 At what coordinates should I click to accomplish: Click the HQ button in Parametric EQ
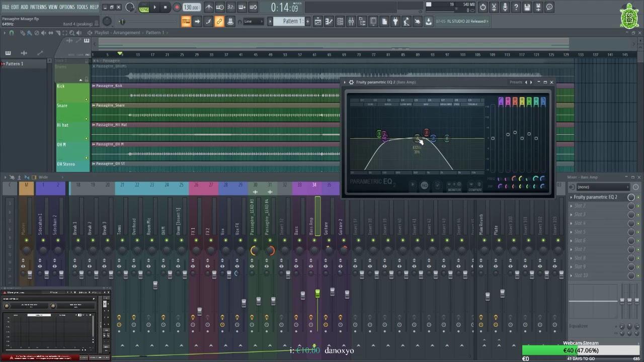[x=424, y=186]
